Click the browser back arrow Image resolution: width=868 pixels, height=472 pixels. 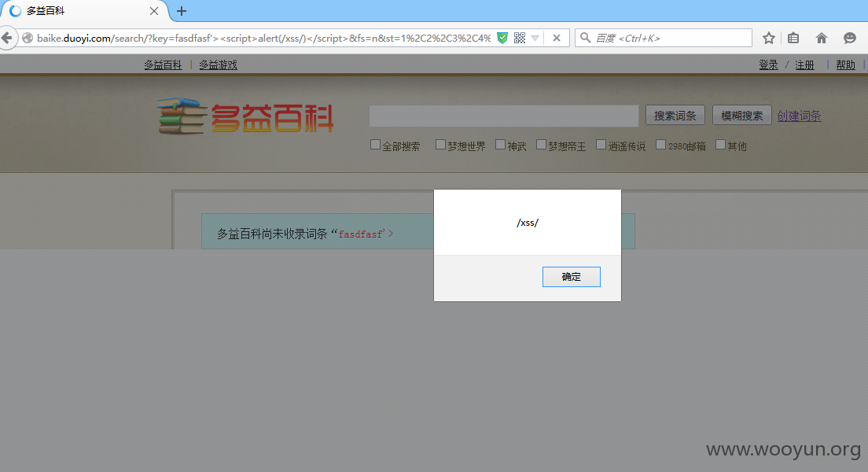pos(6,38)
